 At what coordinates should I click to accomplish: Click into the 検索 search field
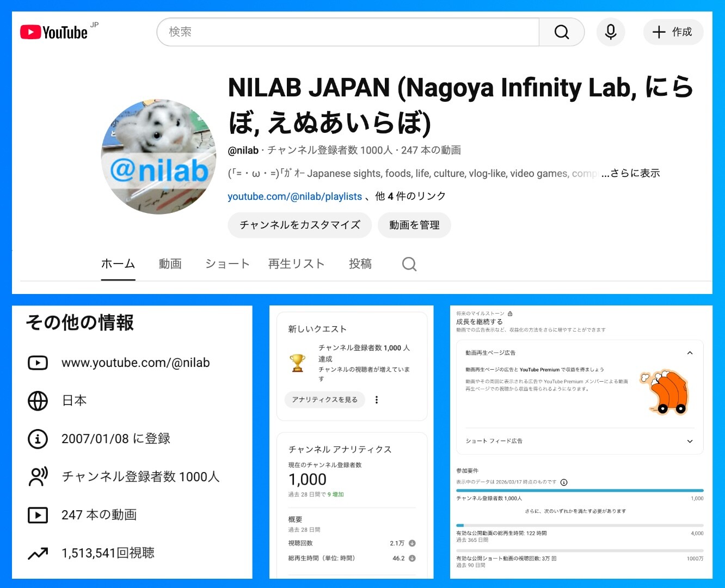click(x=348, y=32)
